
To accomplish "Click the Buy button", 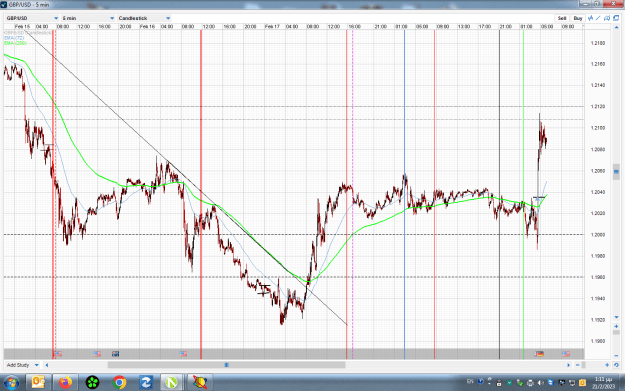I will [578, 18].
